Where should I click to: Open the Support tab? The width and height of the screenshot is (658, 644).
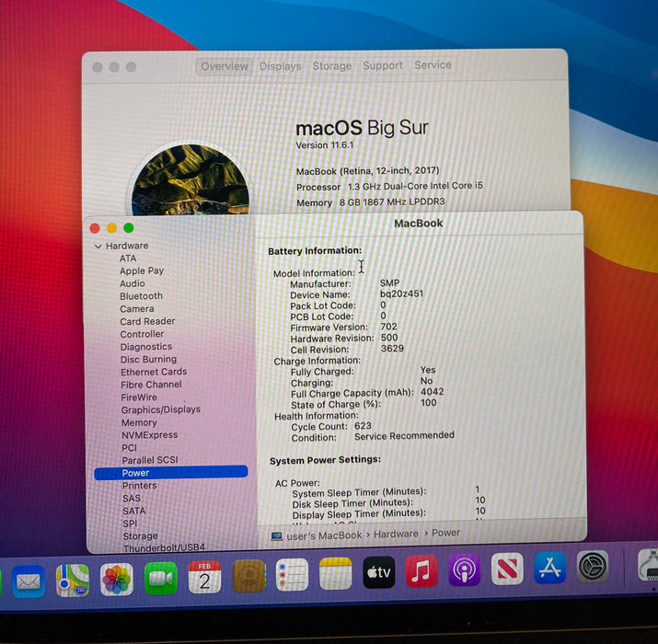383,65
